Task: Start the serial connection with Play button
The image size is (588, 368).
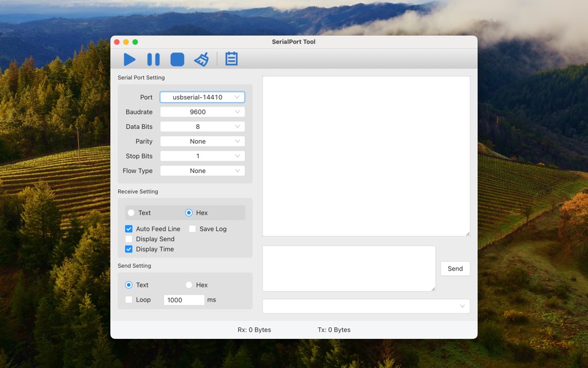Action: tap(129, 59)
